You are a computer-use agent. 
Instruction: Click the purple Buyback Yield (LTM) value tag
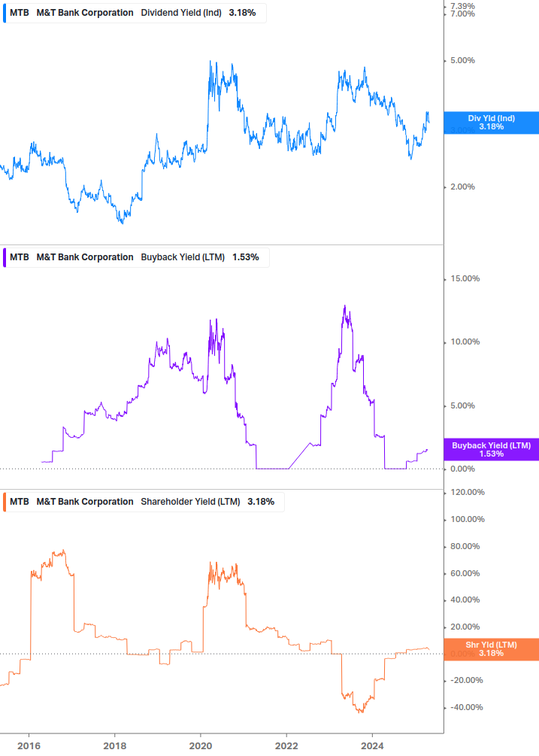pyautogui.click(x=492, y=450)
